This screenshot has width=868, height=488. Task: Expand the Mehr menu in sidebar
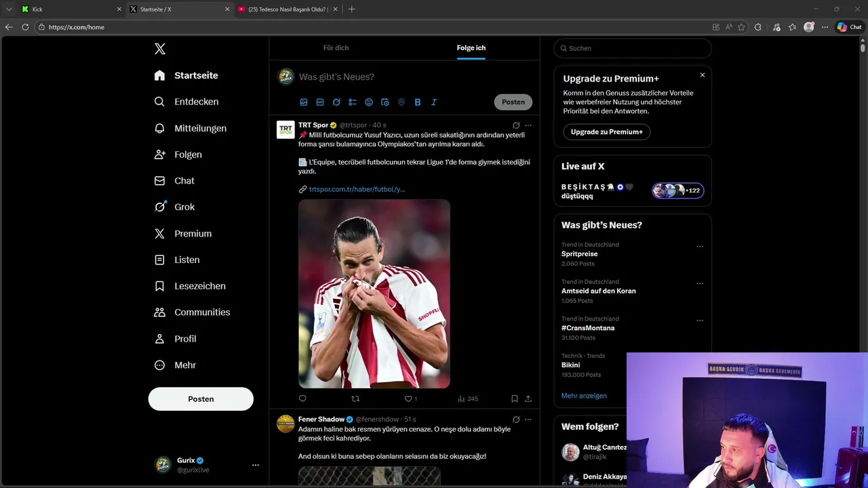[176, 365]
